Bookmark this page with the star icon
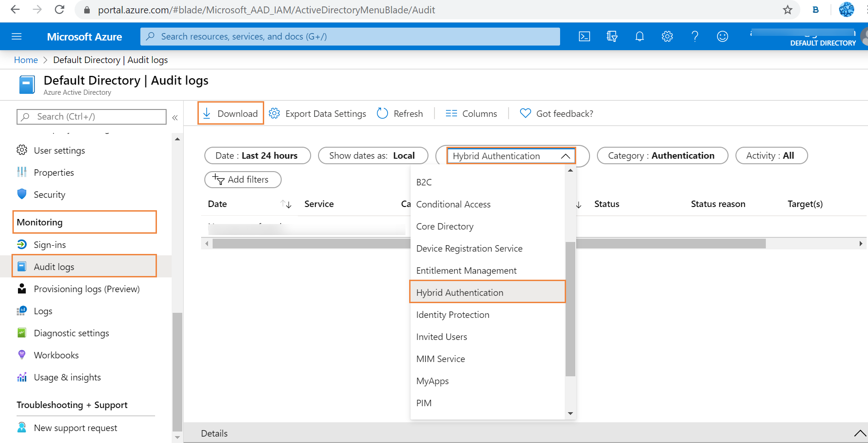This screenshot has width=868, height=443. [787, 10]
